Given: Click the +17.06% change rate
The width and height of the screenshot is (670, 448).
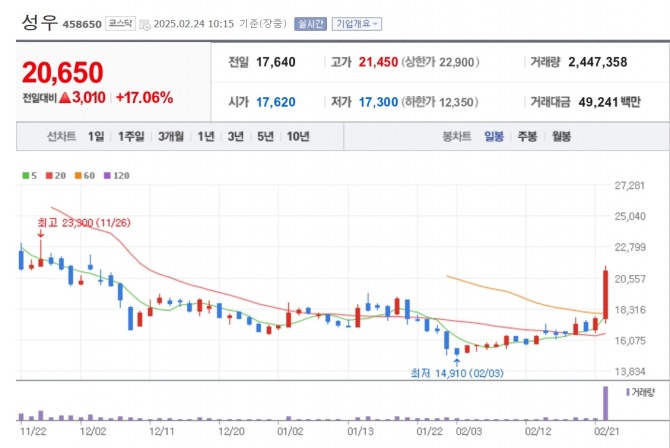Looking at the screenshot, I should pos(144,98).
